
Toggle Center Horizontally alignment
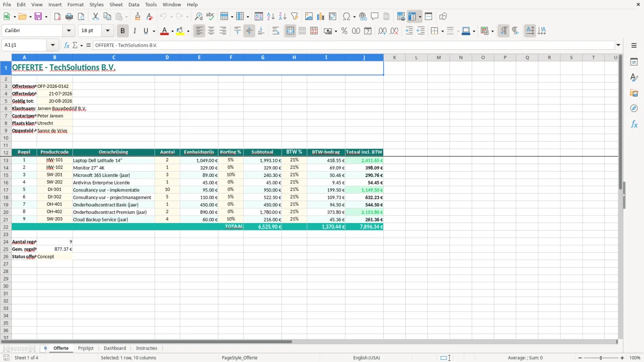tap(211, 31)
